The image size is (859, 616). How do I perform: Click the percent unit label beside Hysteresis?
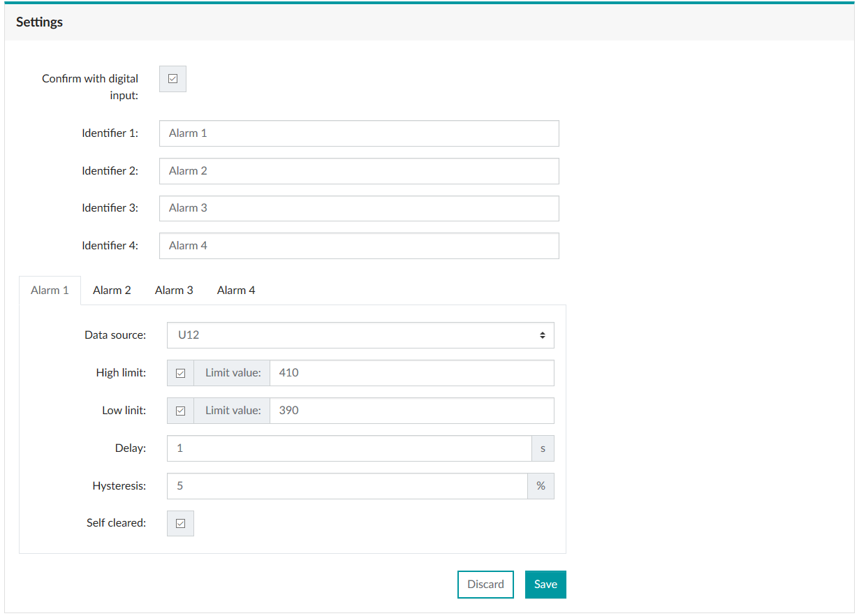541,486
